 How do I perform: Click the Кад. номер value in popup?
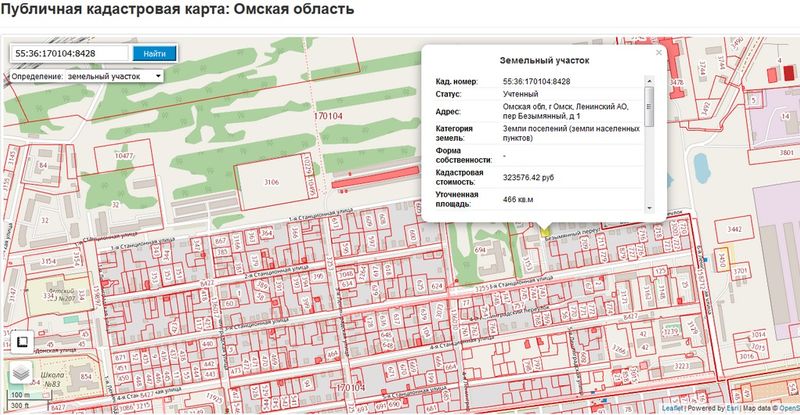click(x=536, y=80)
